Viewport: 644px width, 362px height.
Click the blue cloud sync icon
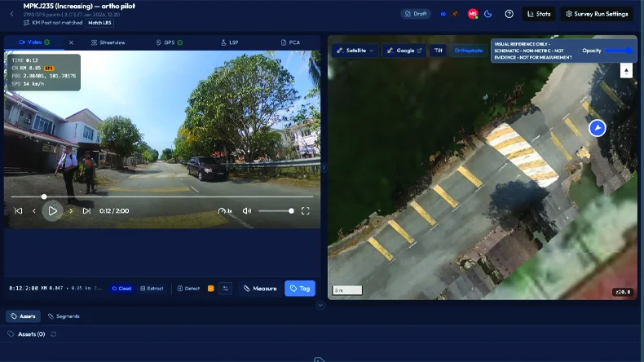(443, 14)
